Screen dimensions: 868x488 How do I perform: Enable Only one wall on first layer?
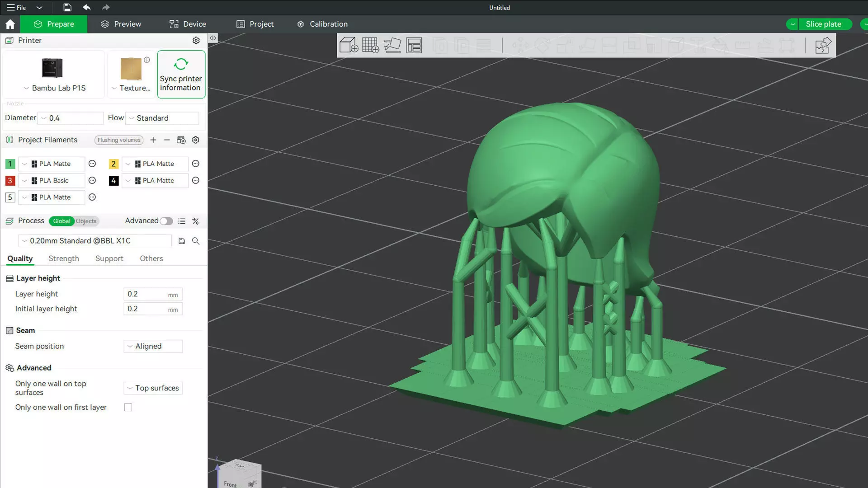click(x=128, y=408)
